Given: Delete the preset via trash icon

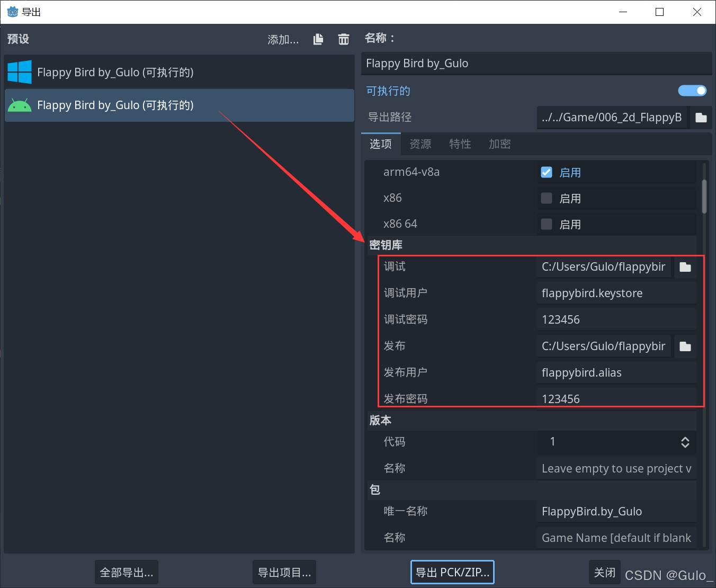Looking at the screenshot, I should tap(344, 39).
